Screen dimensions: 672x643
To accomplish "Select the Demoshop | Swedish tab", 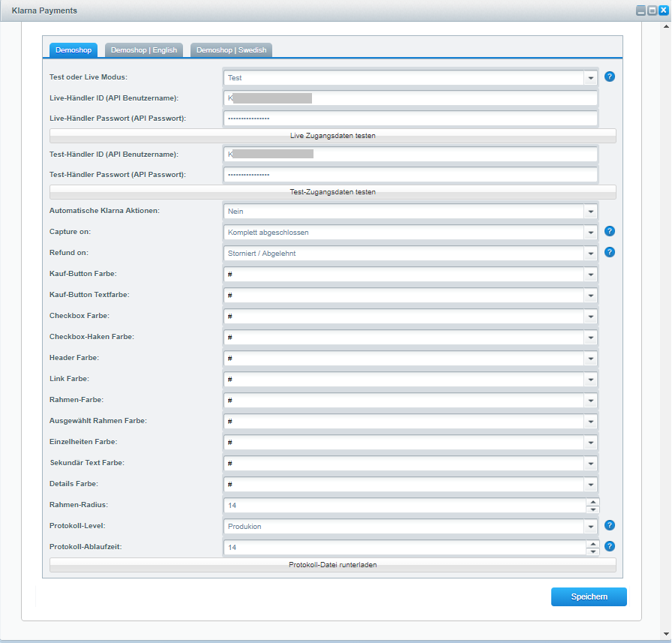I will (232, 50).
